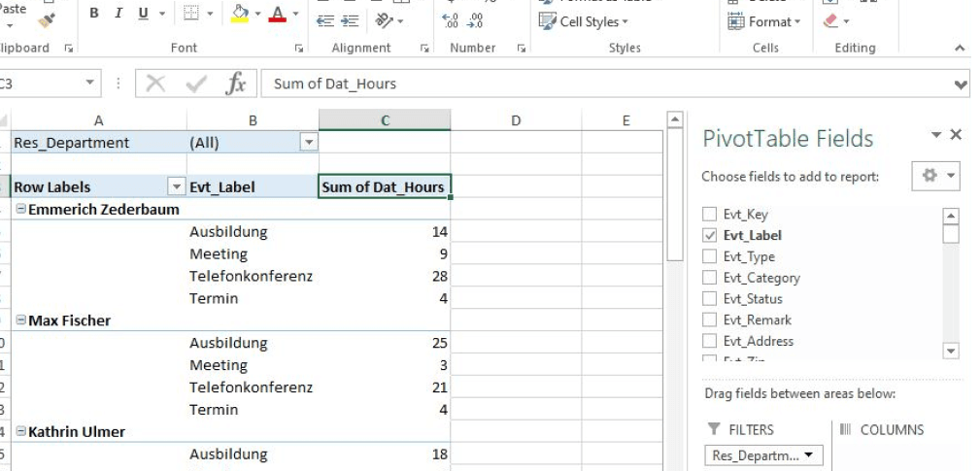Select the Sum of Dat_Hours header cell
980x471 pixels.
[385, 186]
